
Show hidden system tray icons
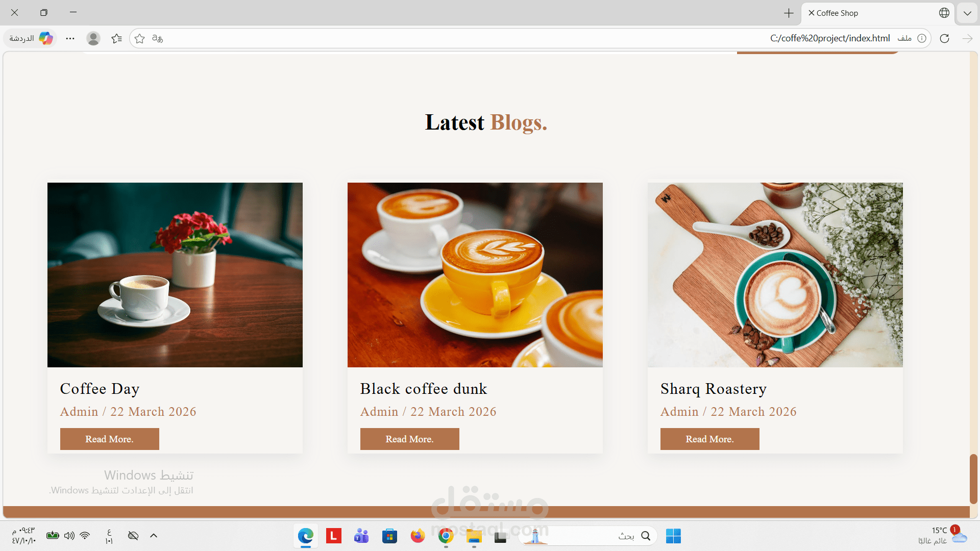click(x=154, y=536)
